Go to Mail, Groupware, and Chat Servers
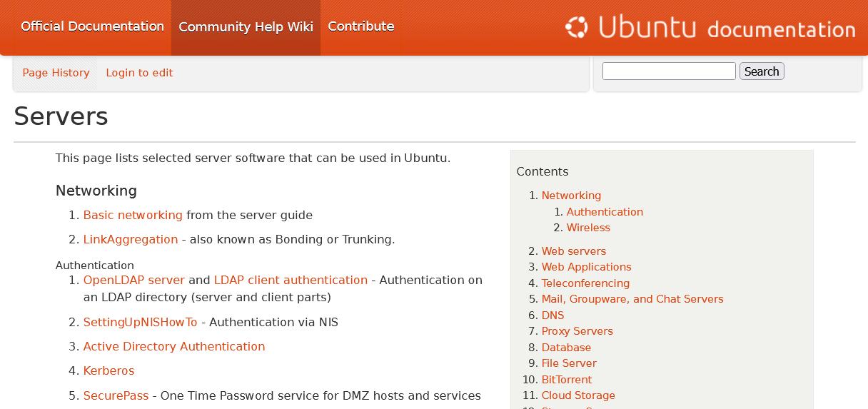Image resolution: width=868 pixels, height=409 pixels. (x=632, y=299)
